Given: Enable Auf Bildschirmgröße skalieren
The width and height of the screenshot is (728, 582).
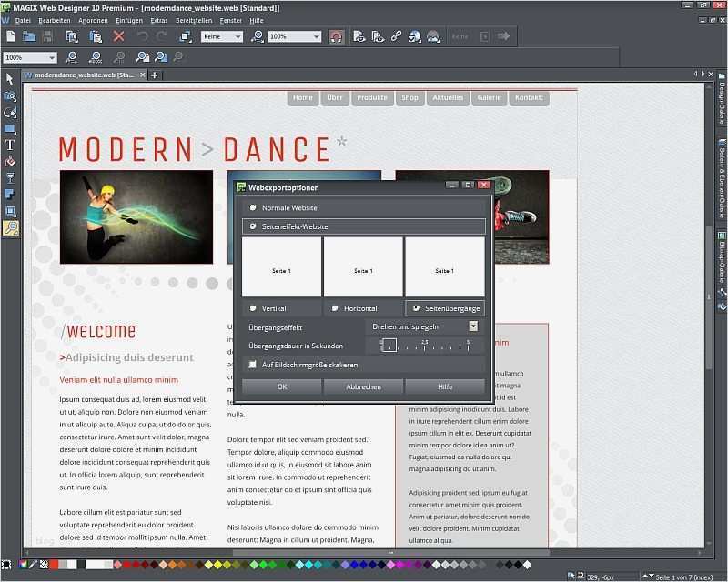Looking at the screenshot, I should [x=253, y=364].
